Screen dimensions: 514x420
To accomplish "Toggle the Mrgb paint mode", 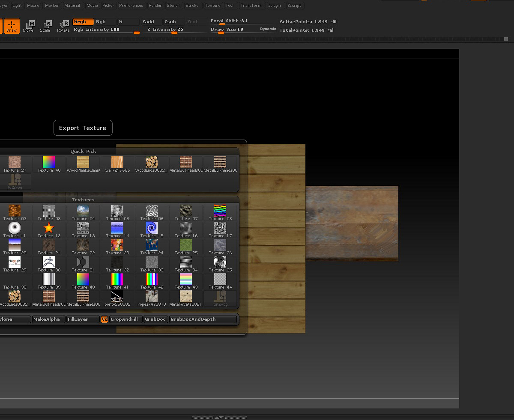I will [83, 22].
